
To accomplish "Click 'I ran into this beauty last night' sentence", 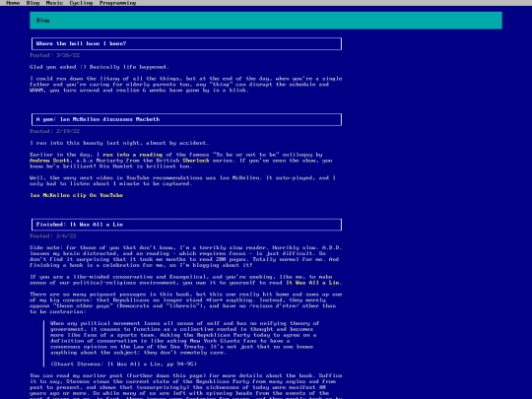I will [119, 143].
